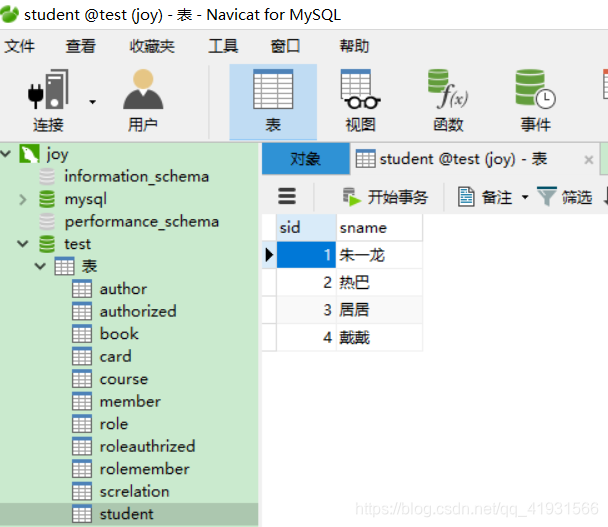This screenshot has width=608, height=527.
Task: Click the sname column header
Action: (379, 228)
